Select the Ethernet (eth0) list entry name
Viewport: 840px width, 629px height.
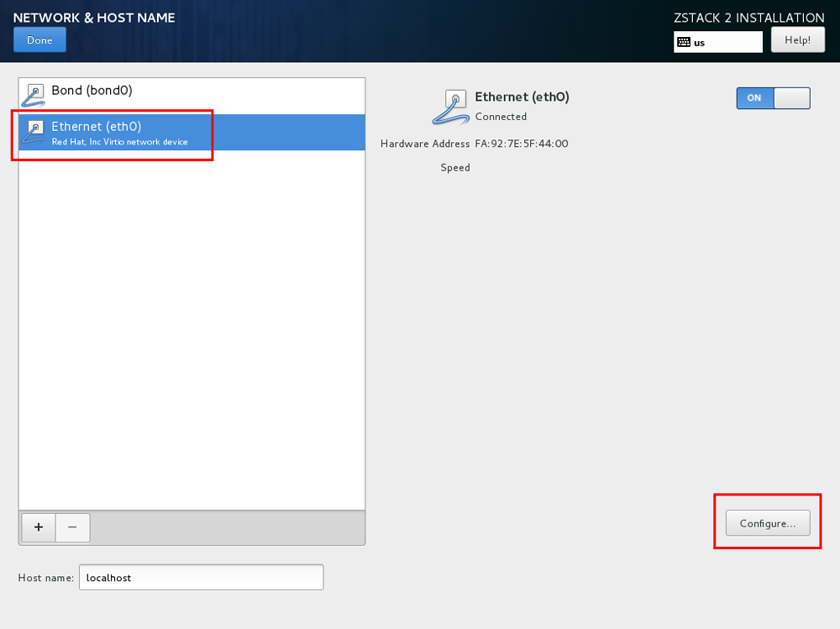coord(96,126)
